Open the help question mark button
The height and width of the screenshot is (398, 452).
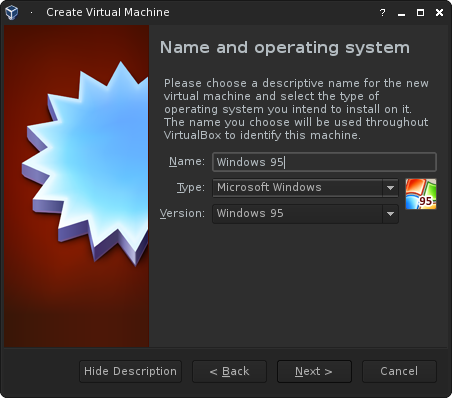point(382,13)
